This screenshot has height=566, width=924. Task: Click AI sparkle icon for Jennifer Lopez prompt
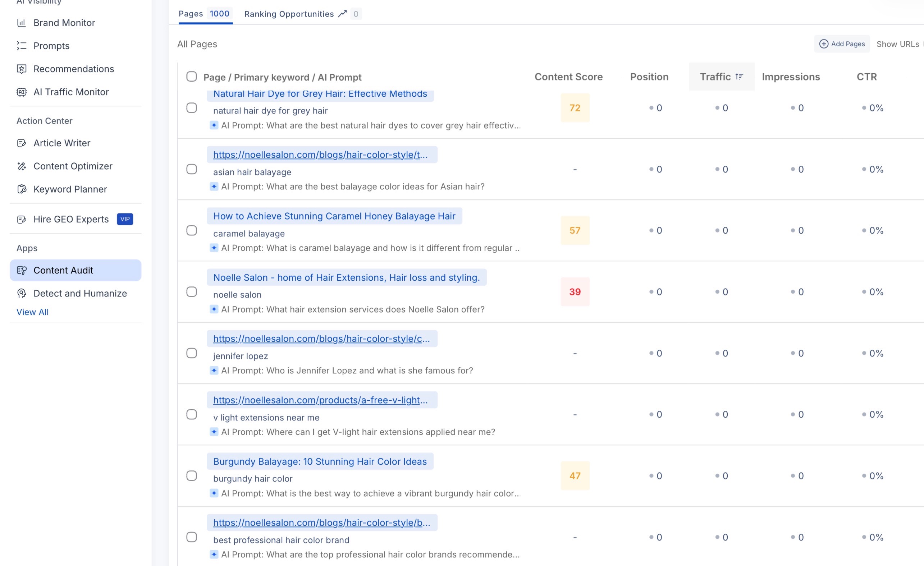click(x=214, y=371)
